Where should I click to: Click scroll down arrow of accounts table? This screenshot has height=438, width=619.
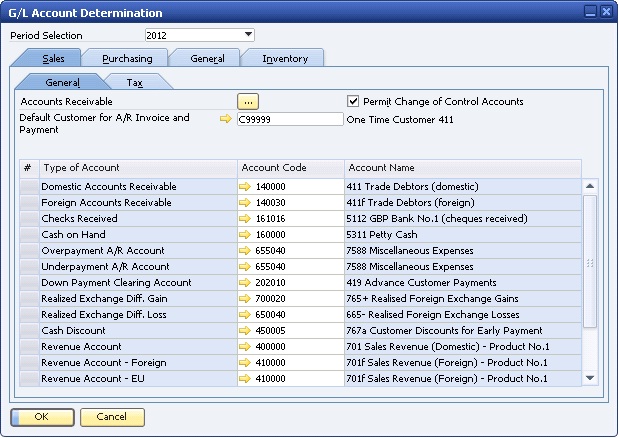pos(590,378)
